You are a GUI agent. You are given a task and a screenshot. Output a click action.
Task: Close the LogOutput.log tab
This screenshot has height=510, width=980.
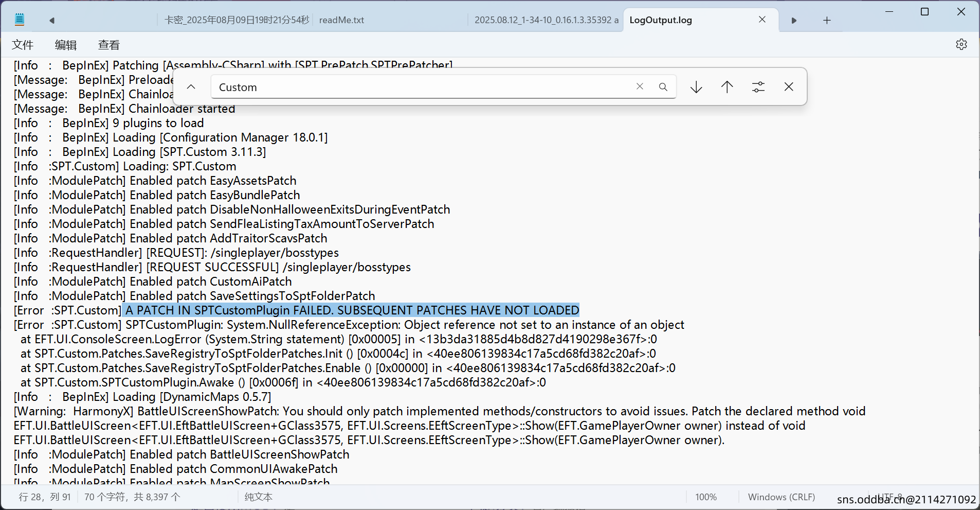(x=762, y=20)
